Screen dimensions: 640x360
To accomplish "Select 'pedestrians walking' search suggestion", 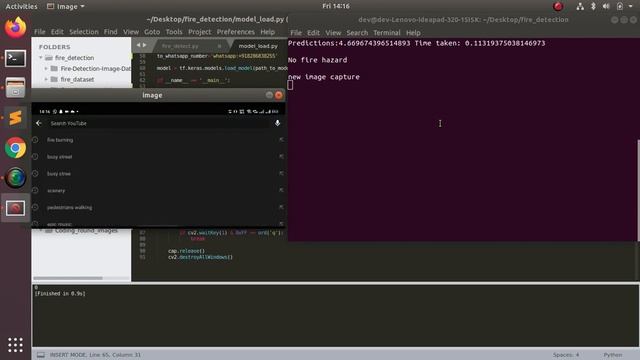I will point(69,207).
